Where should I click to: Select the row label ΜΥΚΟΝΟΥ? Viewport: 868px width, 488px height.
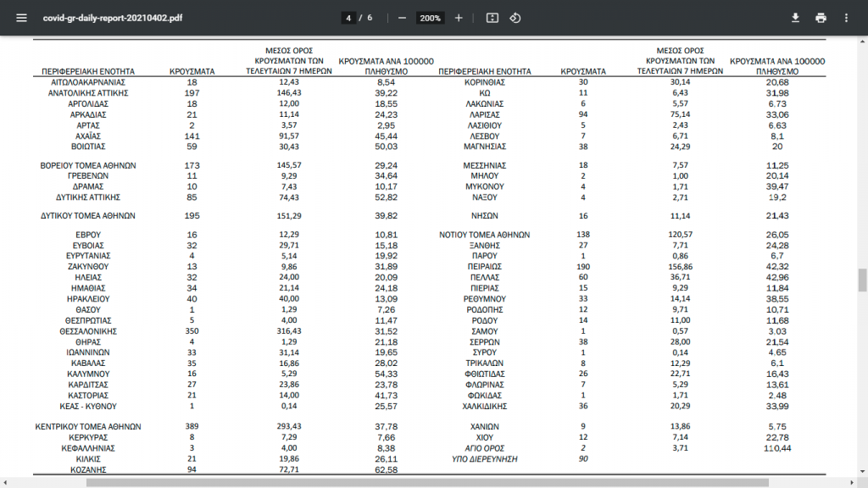coord(484,186)
